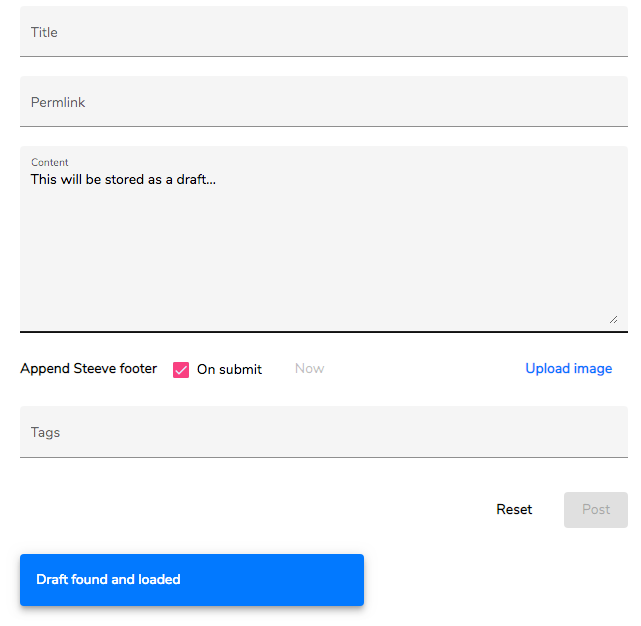The height and width of the screenshot is (626, 641).
Task: Toggle the pink Steeve footer checkbox
Action: tap(181, 369)
